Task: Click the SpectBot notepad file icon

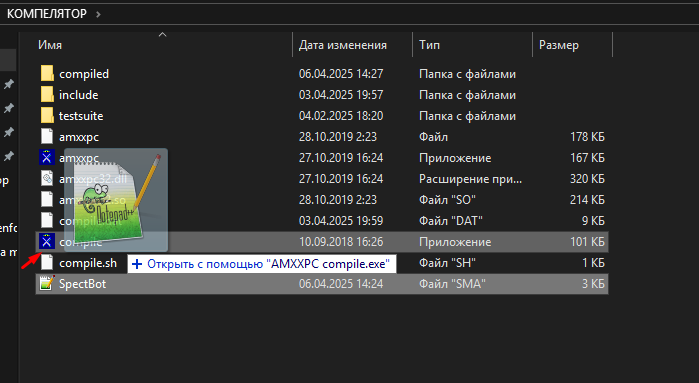Action: click(47, 284)
